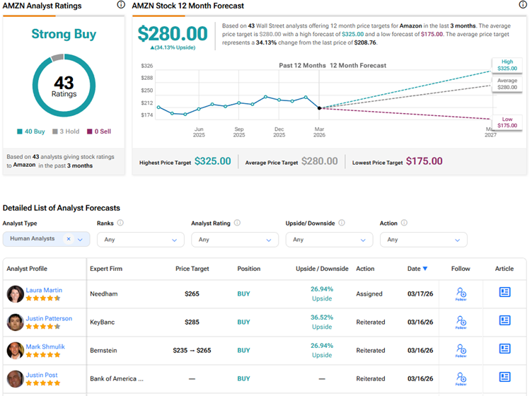
Task: Follow analyst Mark Shmulik
Action: (461, 350)
